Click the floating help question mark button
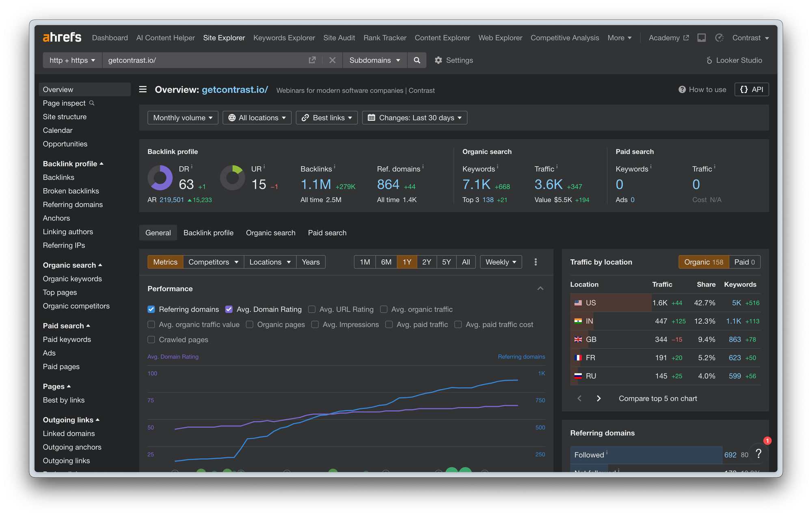812x516 pixels. tap(758, 454)
